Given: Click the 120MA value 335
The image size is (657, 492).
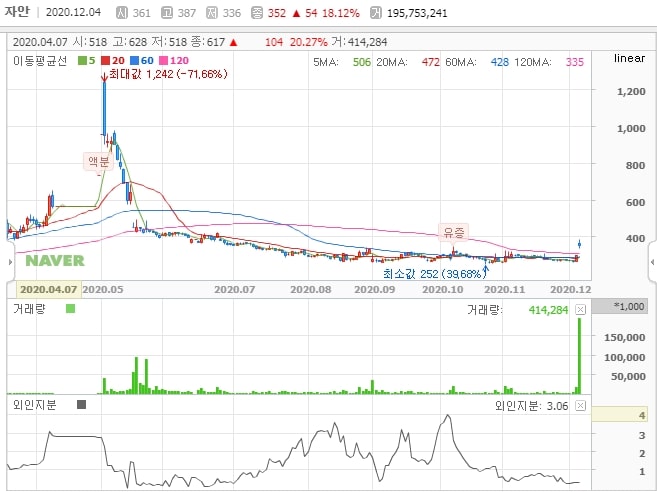Looking at the screenshot, I should (575, 62).
